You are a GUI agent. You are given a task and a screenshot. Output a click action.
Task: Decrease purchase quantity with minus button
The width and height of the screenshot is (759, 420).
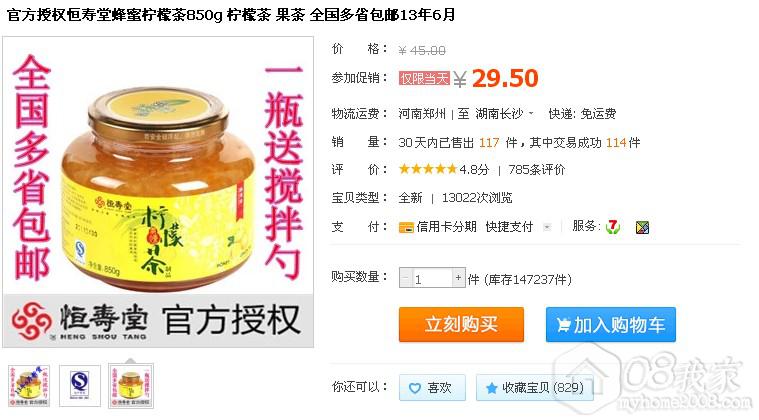click(x=406, y=278)
